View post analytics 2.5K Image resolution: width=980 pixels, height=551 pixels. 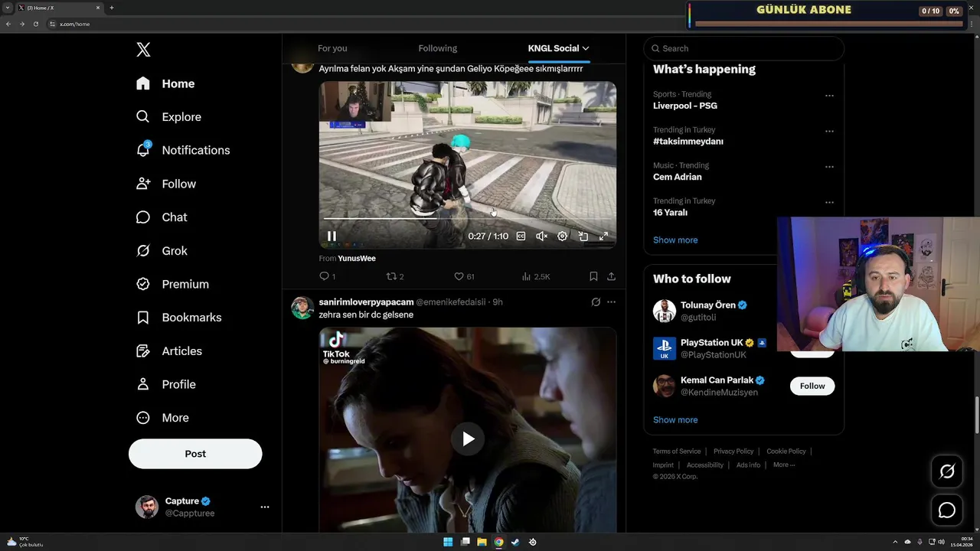coord(536,276)
